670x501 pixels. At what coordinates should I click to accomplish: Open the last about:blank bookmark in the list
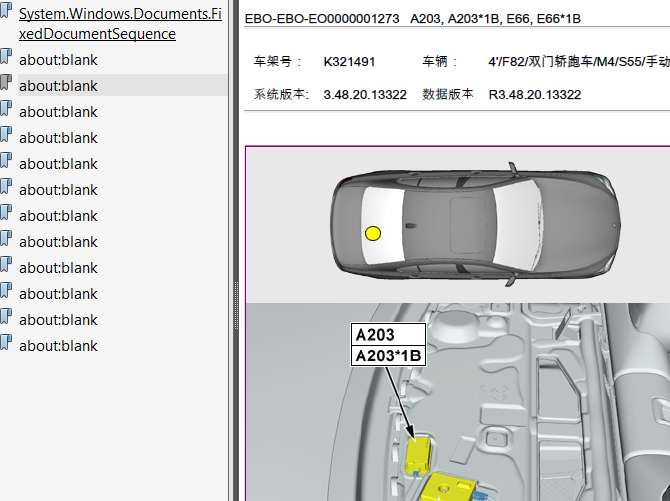58,345
